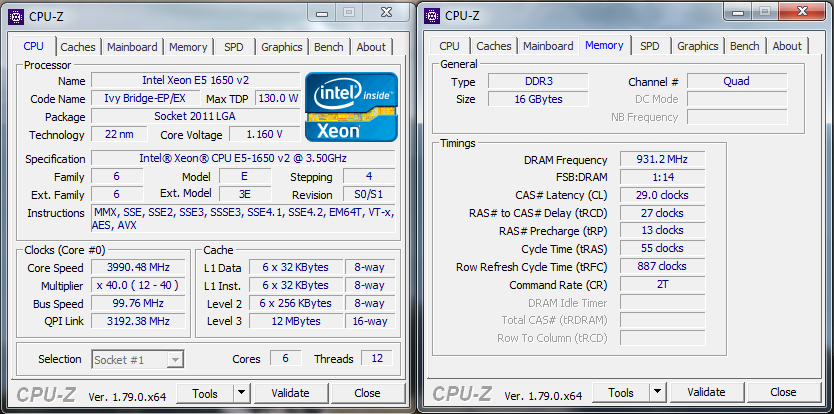The height and width of the screenshot is (414, 834).
Task: Open SPD tab in left CPU-Z window
Action: pyautogui.click(x=233, y=47)
